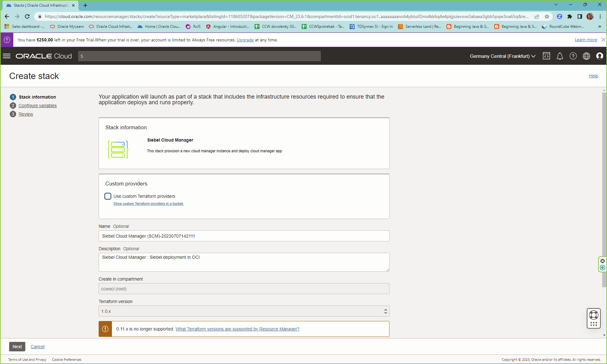Click the warning icon in Terraform notice
Screen dimensions: 607x364
click(105, 329)
